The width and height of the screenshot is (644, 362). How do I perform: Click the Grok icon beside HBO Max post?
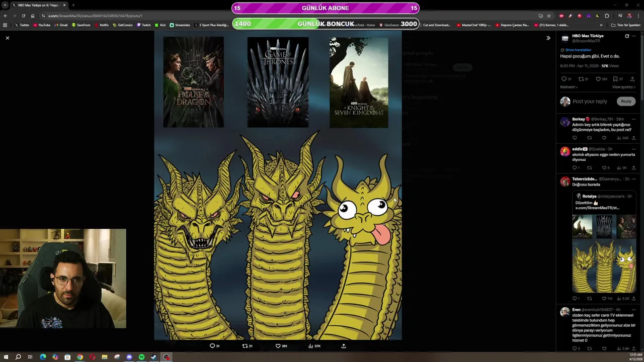[x=627, y=36]
